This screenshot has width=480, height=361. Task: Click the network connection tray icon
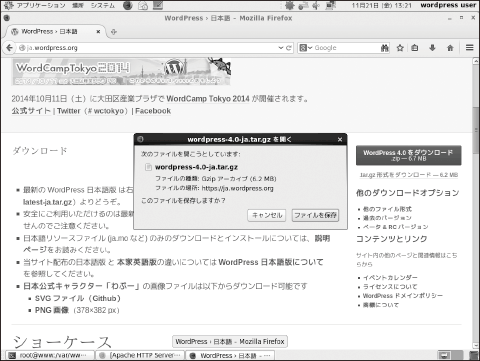pos(330,5)
